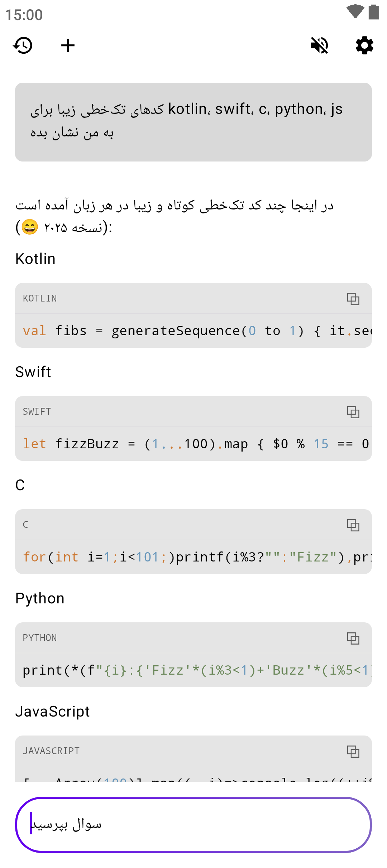The image size is (387, 868).
Task: Copy the Swift code block
Action: [353, 412]
